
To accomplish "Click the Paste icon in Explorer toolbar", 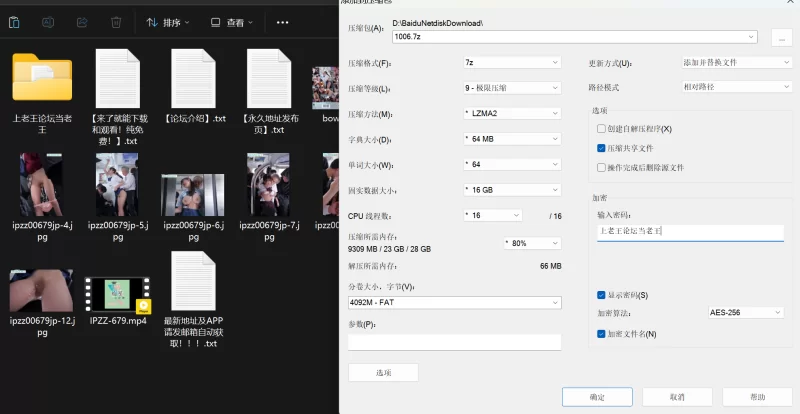I will tap(12, 21).
